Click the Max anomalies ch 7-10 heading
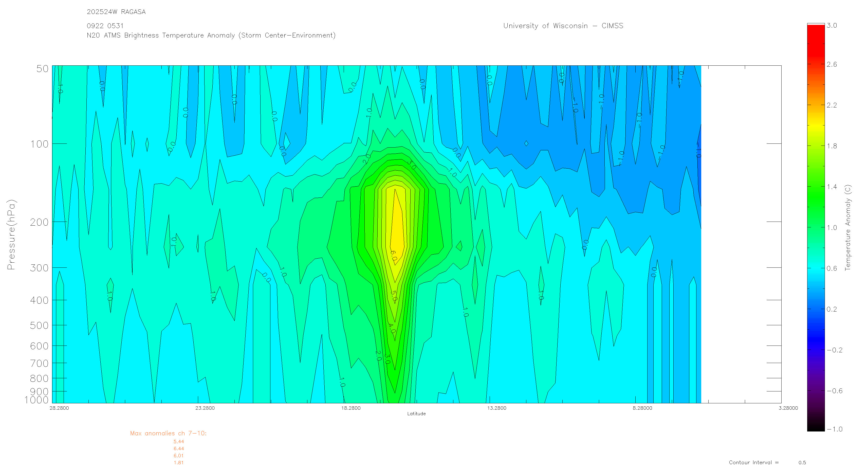 [168, 434]
